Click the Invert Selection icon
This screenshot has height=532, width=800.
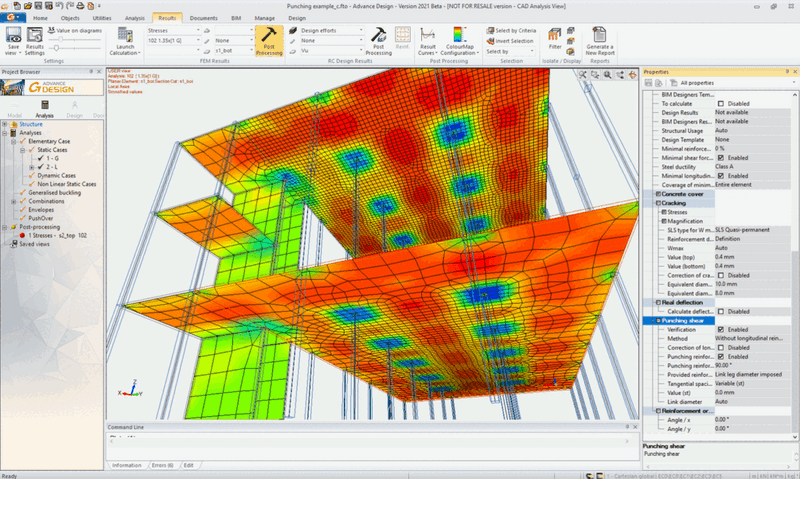[x=490, y=41]
